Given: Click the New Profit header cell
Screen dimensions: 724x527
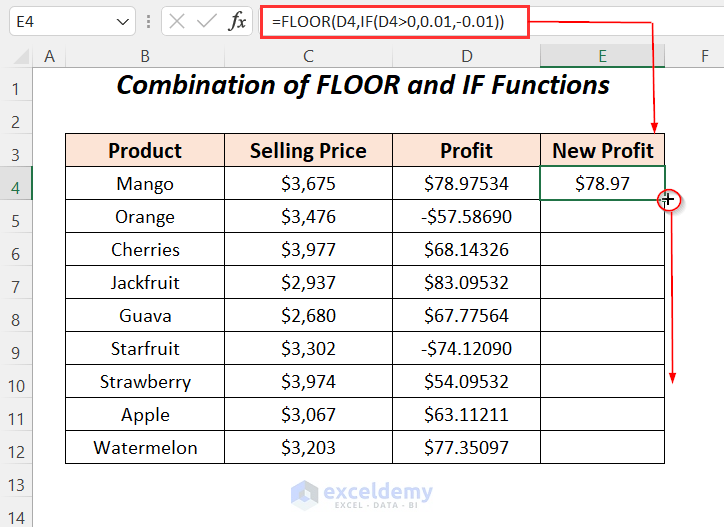Looking at the screenshot, I should click(x=602, y=151).
